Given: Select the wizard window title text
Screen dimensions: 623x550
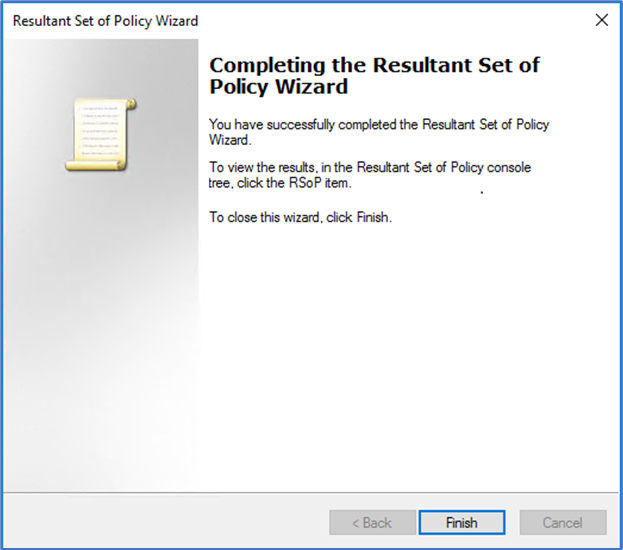Looking at the screenshot, I should [x=105, y=20].
